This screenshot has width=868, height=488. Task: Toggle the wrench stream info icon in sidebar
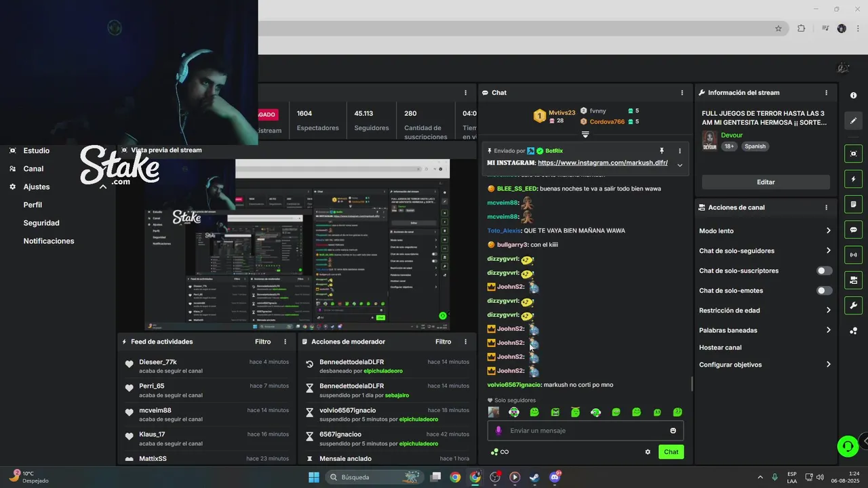(x=853, y=305)
